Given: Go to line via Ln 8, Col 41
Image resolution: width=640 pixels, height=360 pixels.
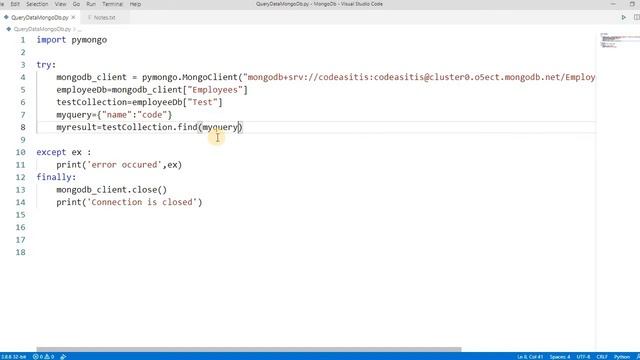Looking at the screenshot, I should [x=530, y=357].
